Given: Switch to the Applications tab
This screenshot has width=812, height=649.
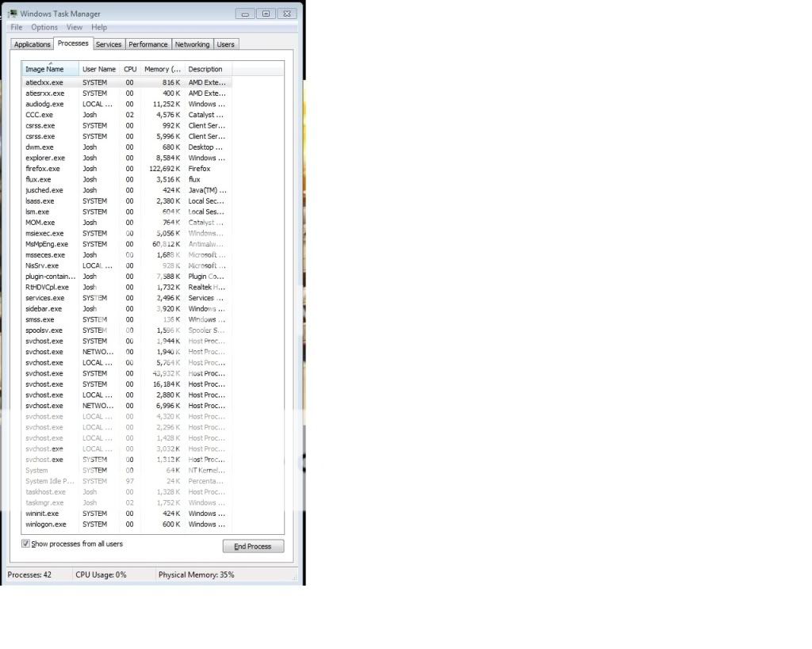Looking at the screenshot, I should point(33,44).
